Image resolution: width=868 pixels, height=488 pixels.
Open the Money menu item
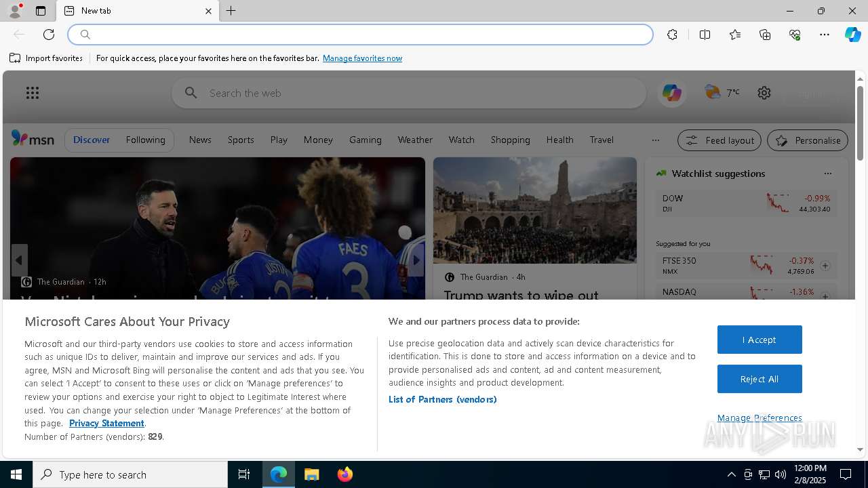pyautogui.click(x=318, y=140)
